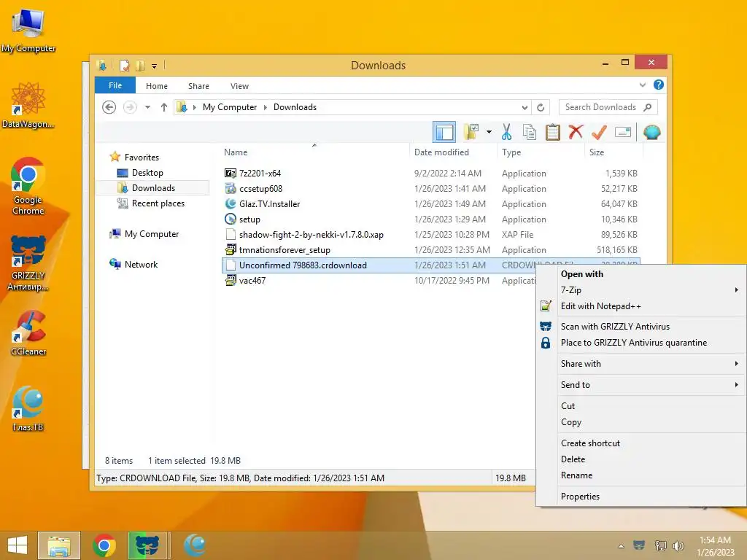
Task: Open the File tab
Action: [x=115, y=85]
